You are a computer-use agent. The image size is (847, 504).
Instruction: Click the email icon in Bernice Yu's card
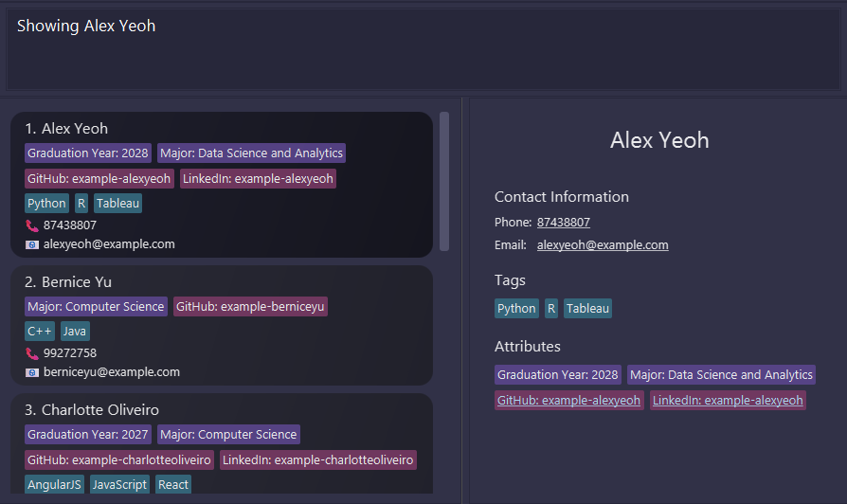[x=32, y=372]
